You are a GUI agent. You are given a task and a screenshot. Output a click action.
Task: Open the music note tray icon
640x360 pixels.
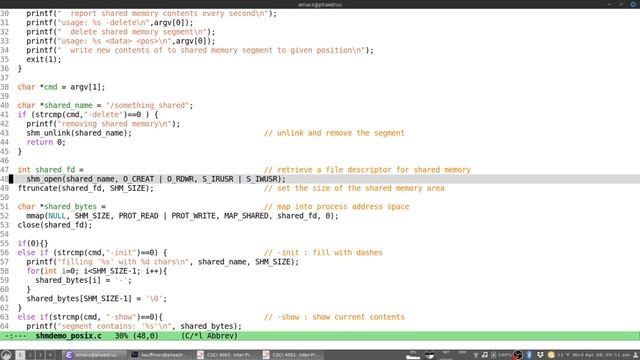pyautogui.click(x=484, y=355)
